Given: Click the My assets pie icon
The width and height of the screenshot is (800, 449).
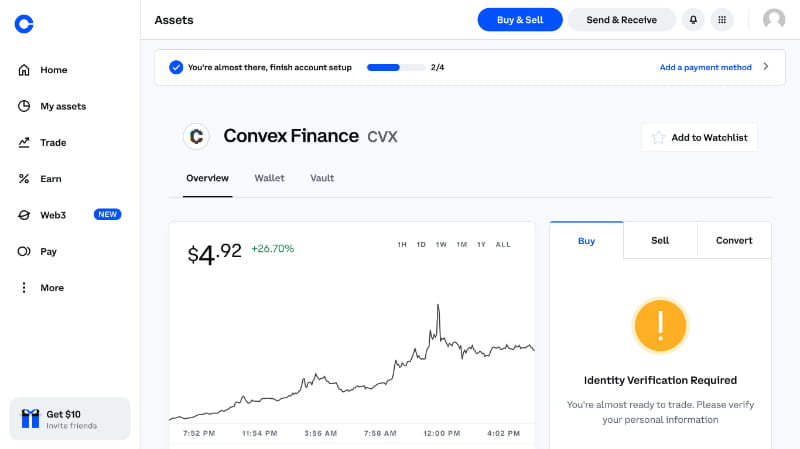Looking at the screenshot, I should point(24,106).
